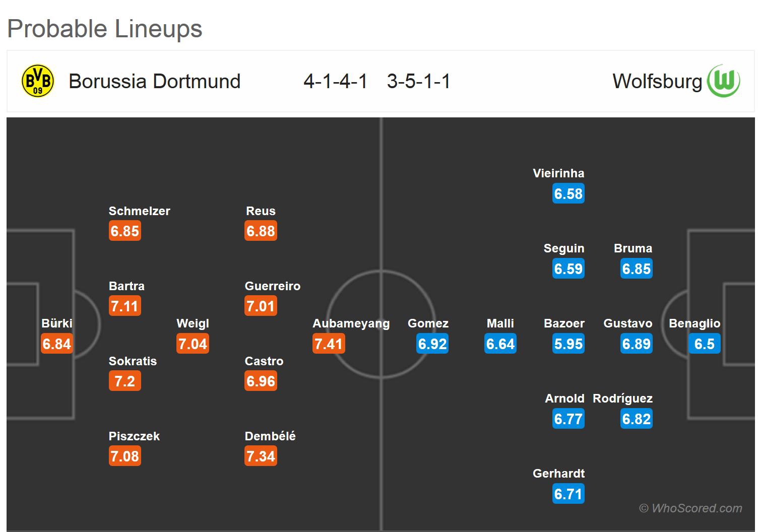
Task: Select Malli's 6.64 rating badge
Action: [500, 344]
